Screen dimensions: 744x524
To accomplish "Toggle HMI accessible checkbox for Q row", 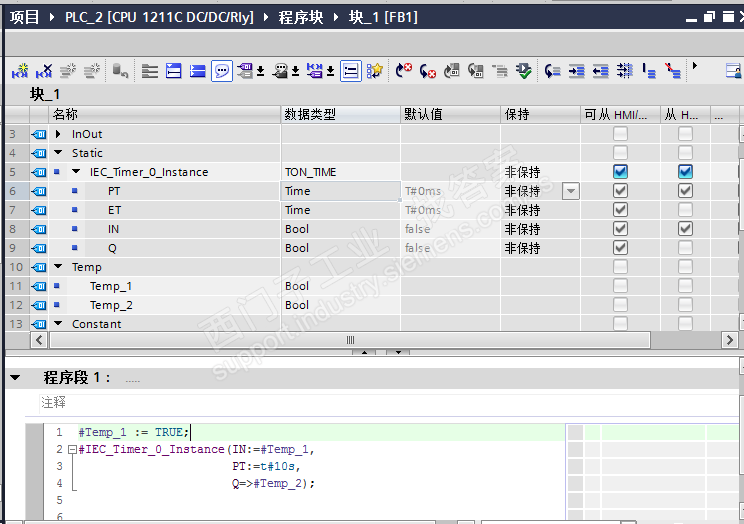I will pyautogui.click(x=620, y=248).
